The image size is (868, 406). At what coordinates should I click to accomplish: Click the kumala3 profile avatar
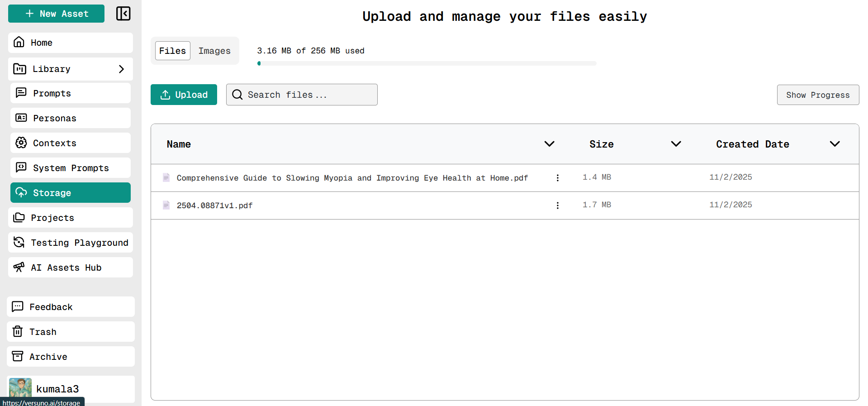[20, 388]
